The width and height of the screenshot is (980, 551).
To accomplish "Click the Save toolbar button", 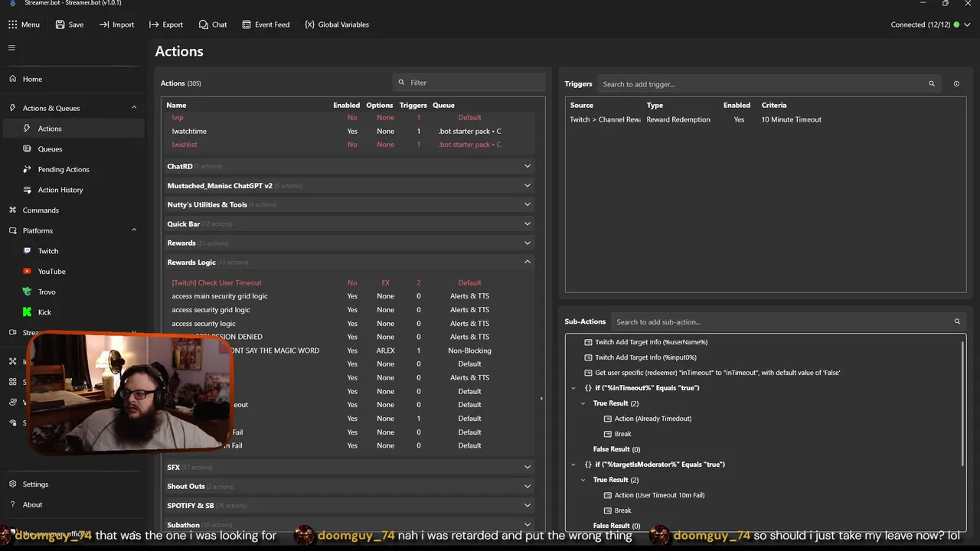I will click(x=69, y=24).
